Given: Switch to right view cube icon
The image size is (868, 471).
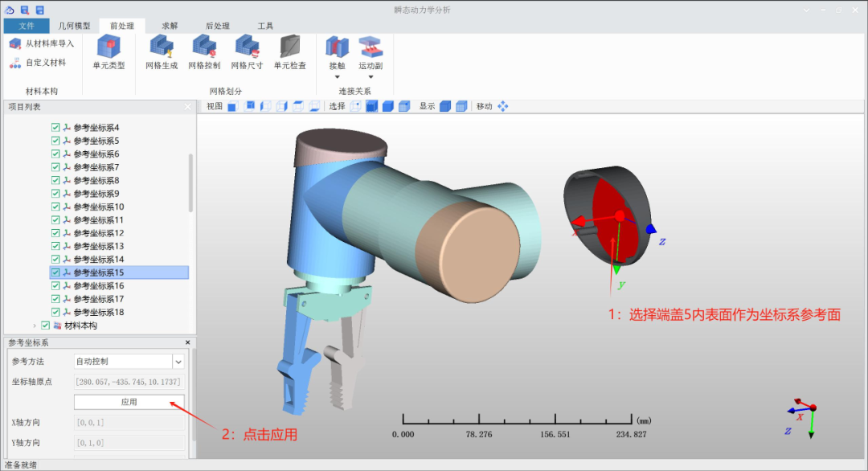Looking at the screenshot, I should coord(282,106).
